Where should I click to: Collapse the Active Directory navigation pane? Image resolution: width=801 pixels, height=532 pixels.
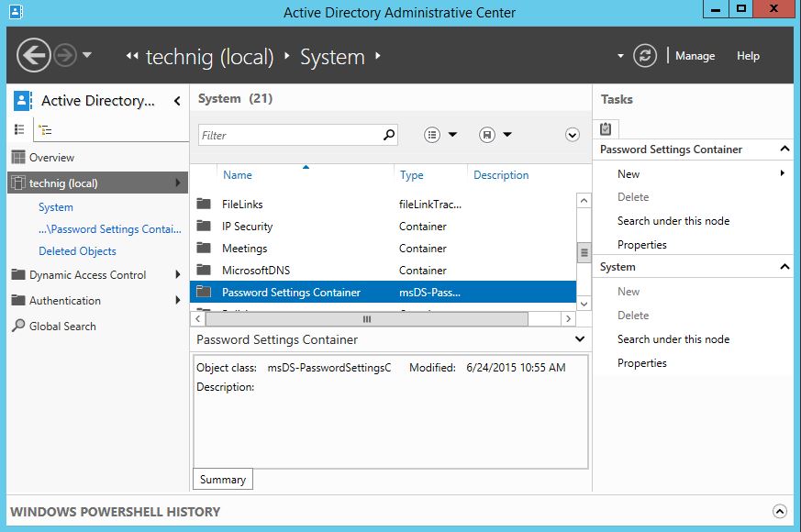(177, 101)
